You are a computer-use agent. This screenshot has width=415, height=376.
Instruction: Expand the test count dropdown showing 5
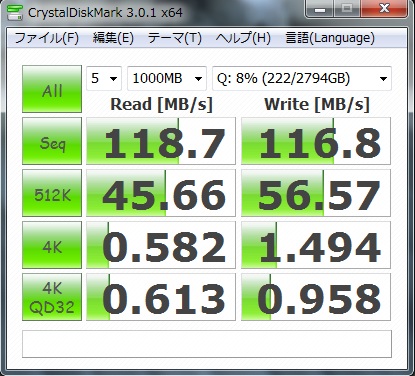tap(104, 79)
